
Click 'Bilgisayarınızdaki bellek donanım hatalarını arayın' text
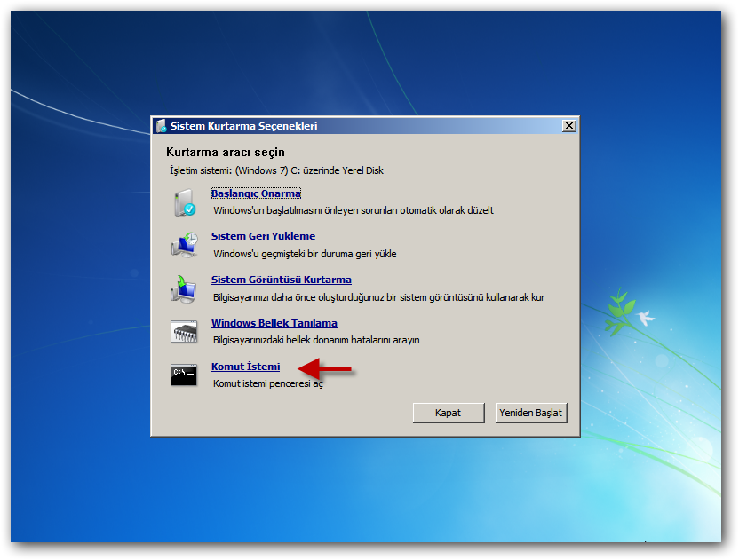click(316, 340)
